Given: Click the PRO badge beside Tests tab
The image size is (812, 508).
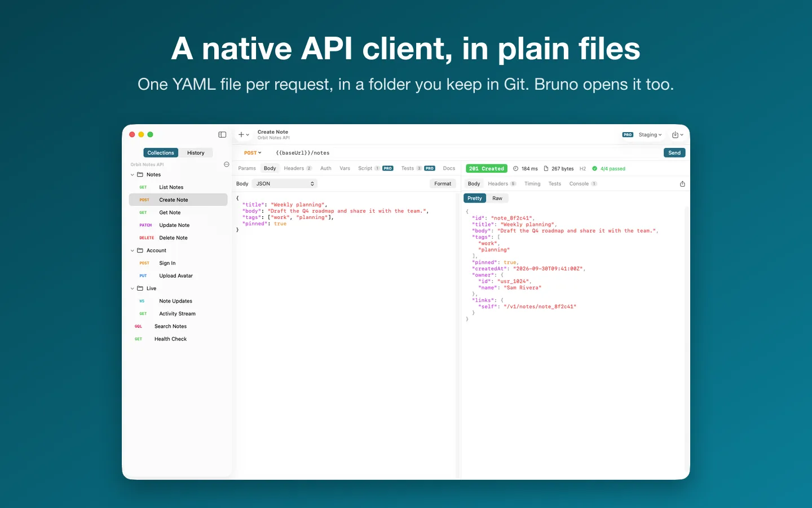Looking at the screenshot, I should 430,168.
